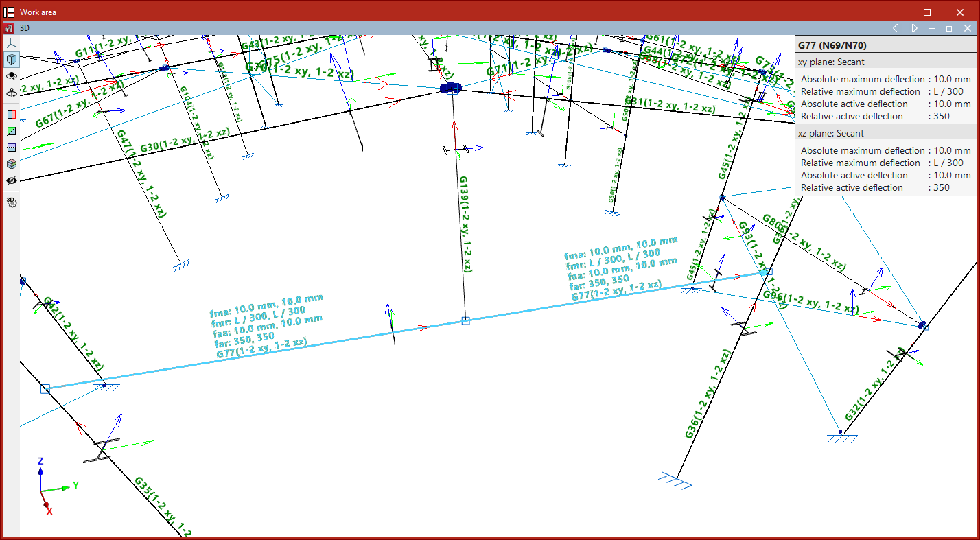The height and width of the screenshot is (540, 980).
Task: Click Absolute active deflection under xz plane
Action: (x=885, y=175)
